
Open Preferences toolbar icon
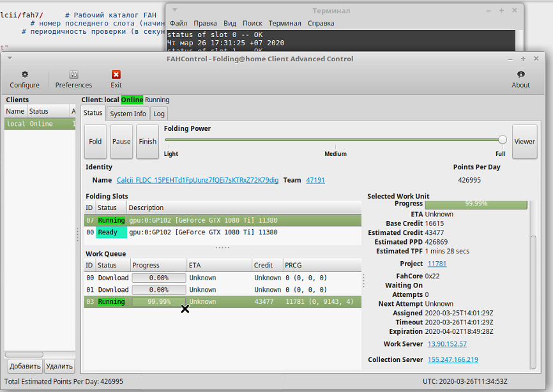(x=73, y=75)
